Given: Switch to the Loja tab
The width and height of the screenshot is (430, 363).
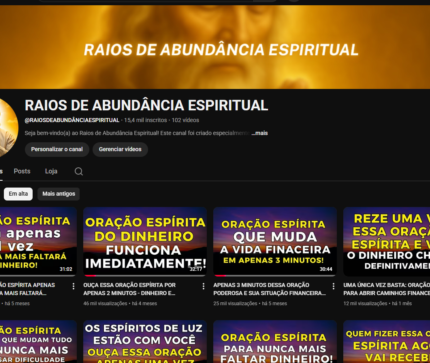Looking at the screenshot, I should (51, 171).
